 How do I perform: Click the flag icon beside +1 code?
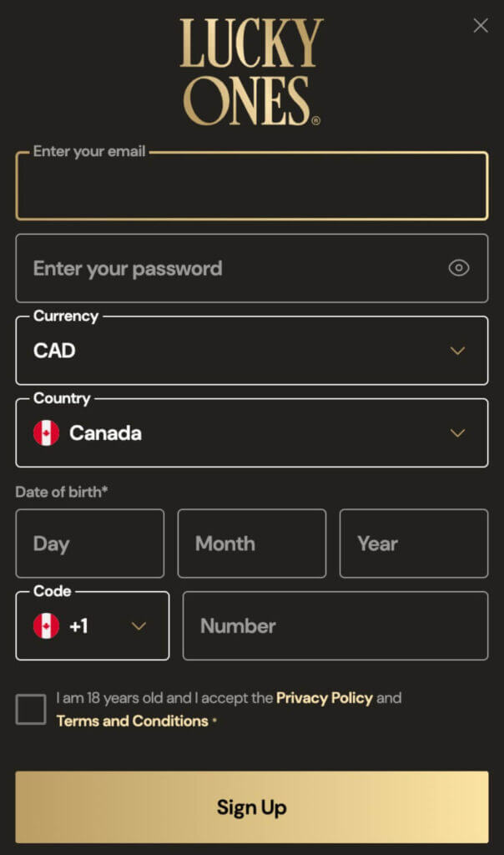pyautogui.click(x=46, y=625)
